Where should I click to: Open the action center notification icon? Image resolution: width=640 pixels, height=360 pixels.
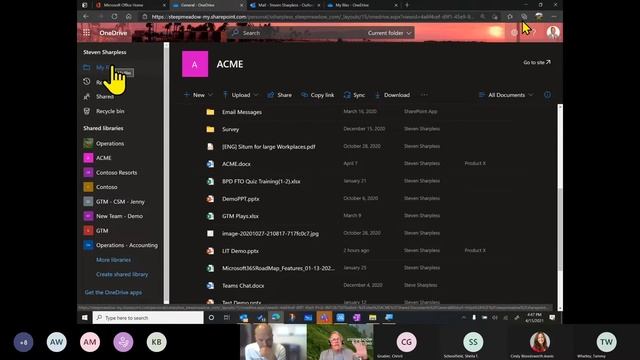(x=552, y=318)
